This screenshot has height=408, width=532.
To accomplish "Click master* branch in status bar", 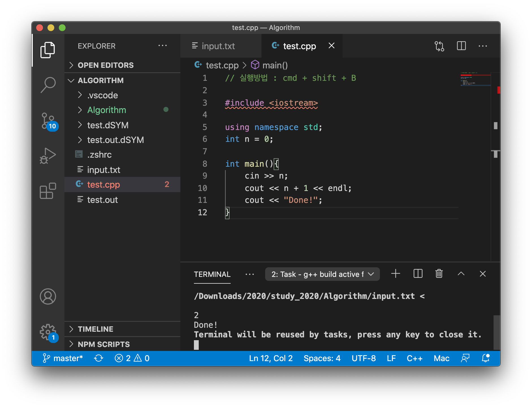I will [63, 358].
